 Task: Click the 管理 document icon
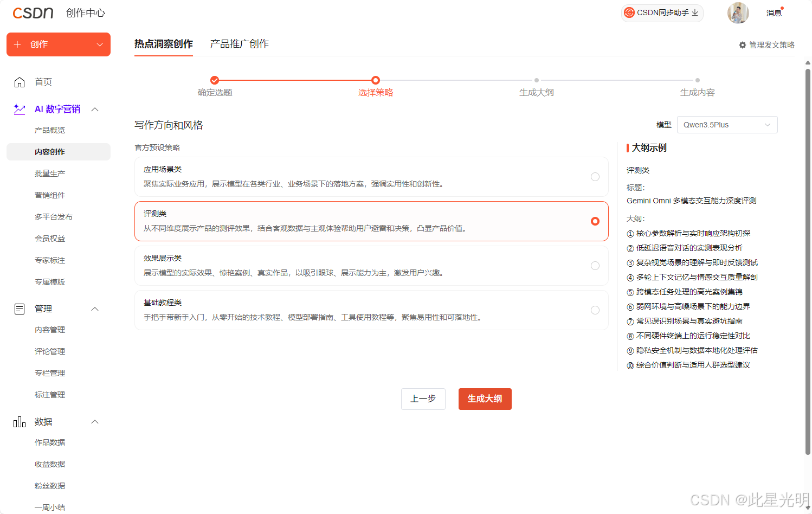[20, 309]
